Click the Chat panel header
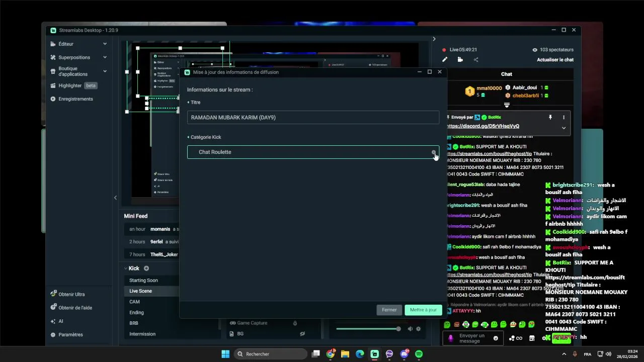644x362 pixels. coord(507,74)
